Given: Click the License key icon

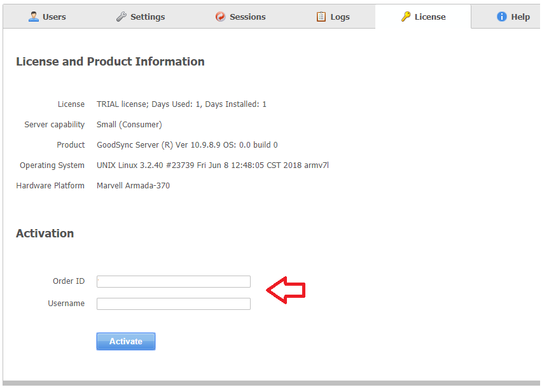Looking at the screenshot, I should 406,17.
